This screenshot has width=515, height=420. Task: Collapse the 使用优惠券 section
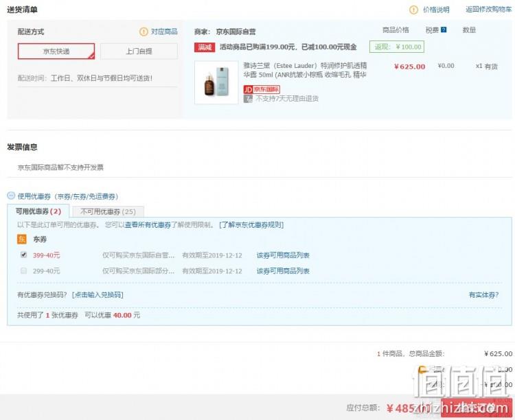11,196
